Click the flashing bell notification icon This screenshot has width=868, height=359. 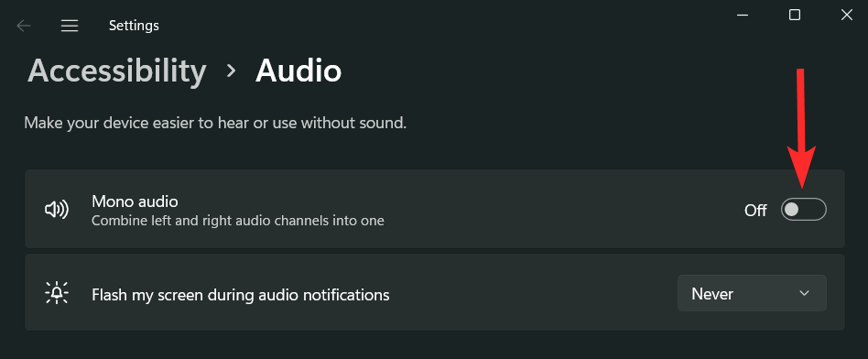pos(57,292)
